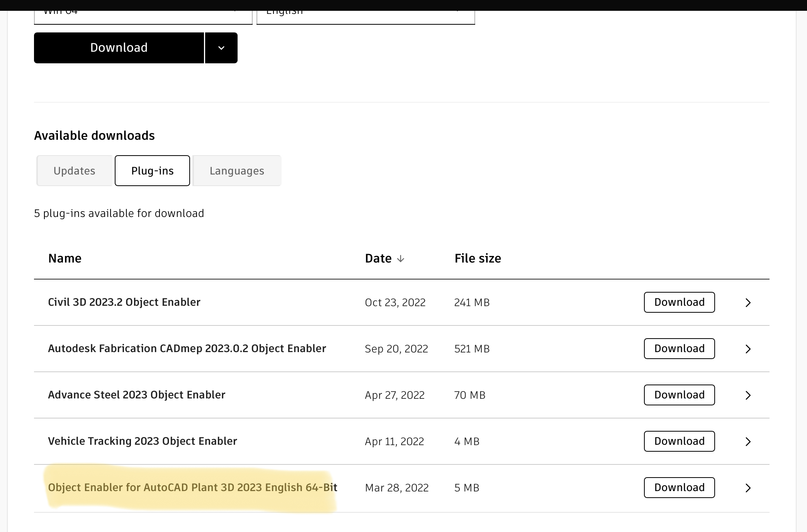Screen dimensions: 807x532
Task: Expand details for Civil 3D 2023.2 Object Enabler
Action: 748,302
